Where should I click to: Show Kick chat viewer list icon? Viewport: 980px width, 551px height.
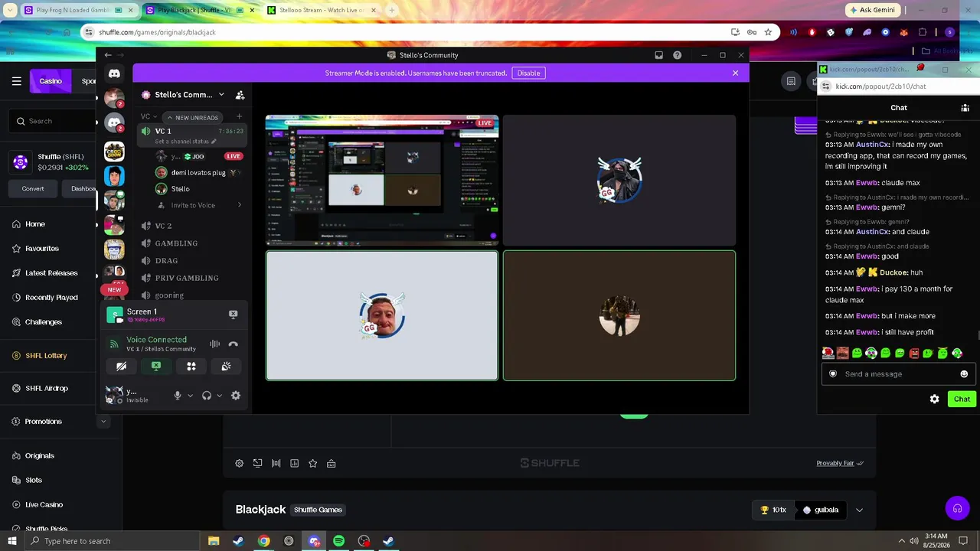point(965,108)
